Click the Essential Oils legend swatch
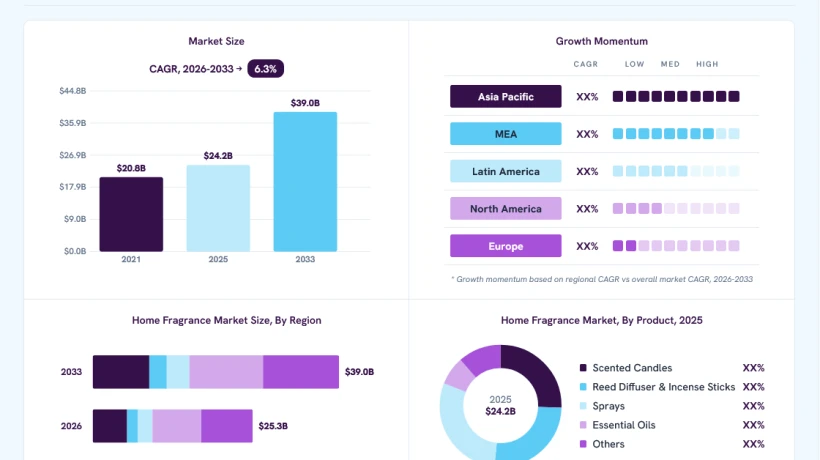The width and height of the screenshot is (820, 460). (583, 425)
